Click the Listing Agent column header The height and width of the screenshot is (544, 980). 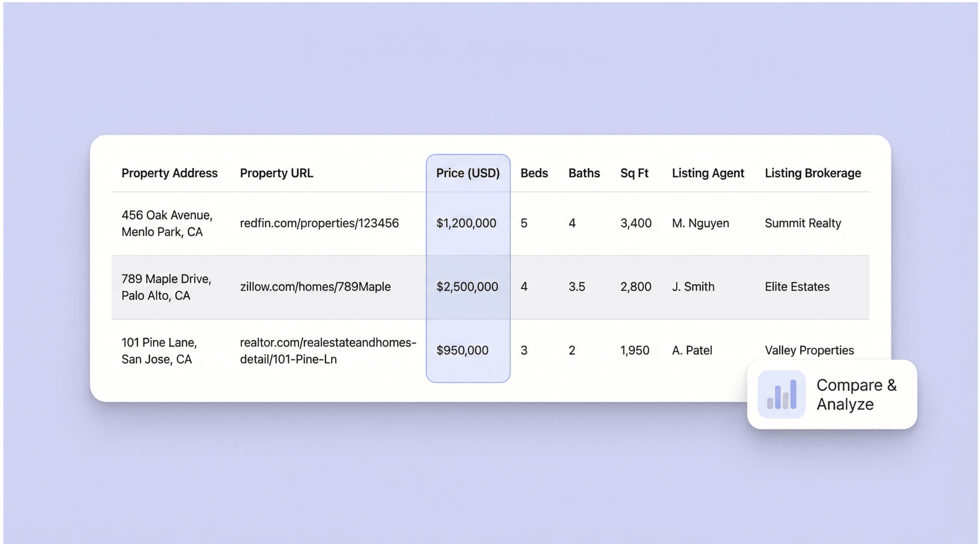point(708,173)
